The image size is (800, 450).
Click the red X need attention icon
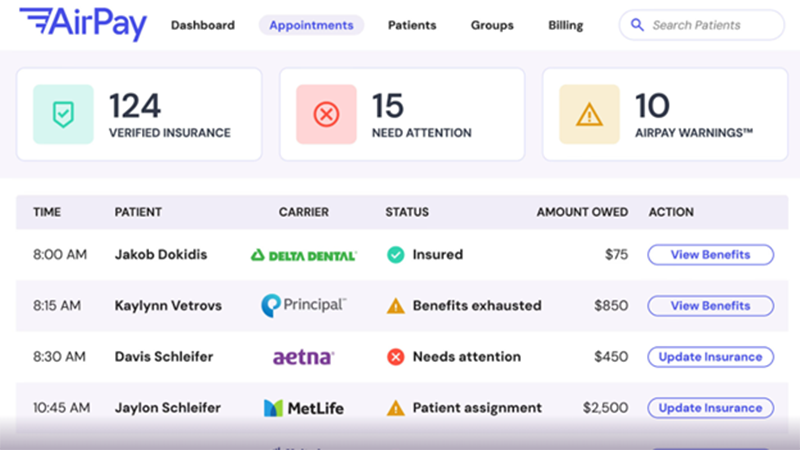point(326,115)
